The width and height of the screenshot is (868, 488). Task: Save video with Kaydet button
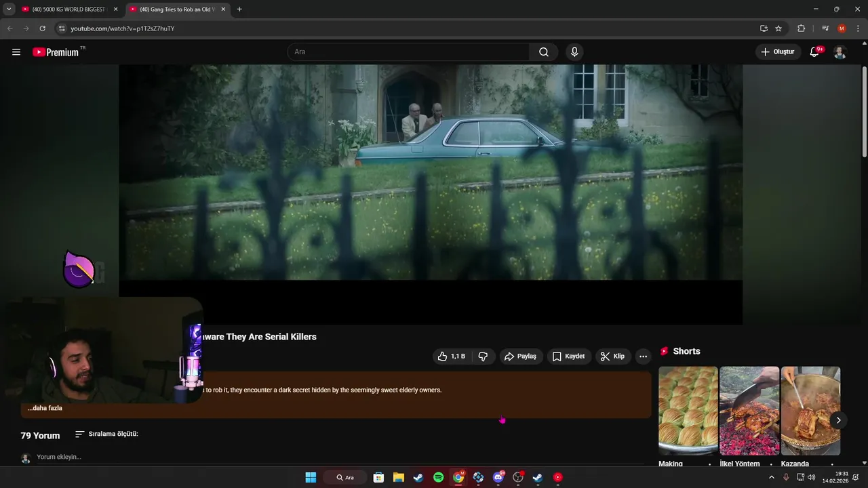[568, 357]
